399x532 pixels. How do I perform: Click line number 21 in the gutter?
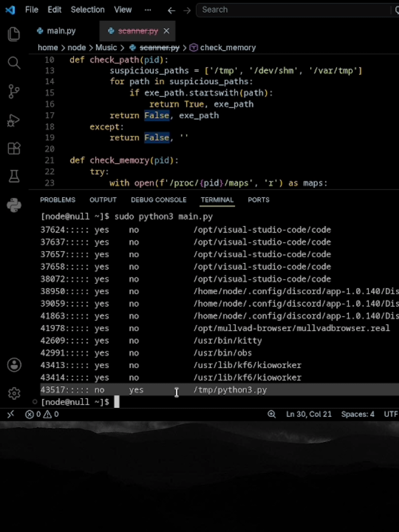pos(49,160)
